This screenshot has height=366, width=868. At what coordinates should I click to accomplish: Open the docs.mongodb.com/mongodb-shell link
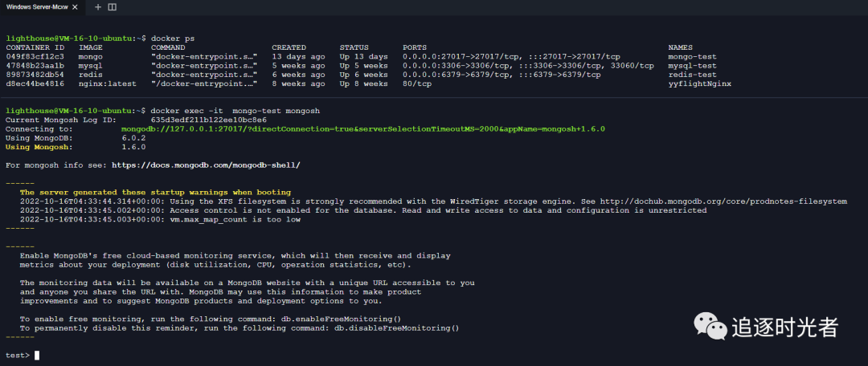(x=206, y=165)
